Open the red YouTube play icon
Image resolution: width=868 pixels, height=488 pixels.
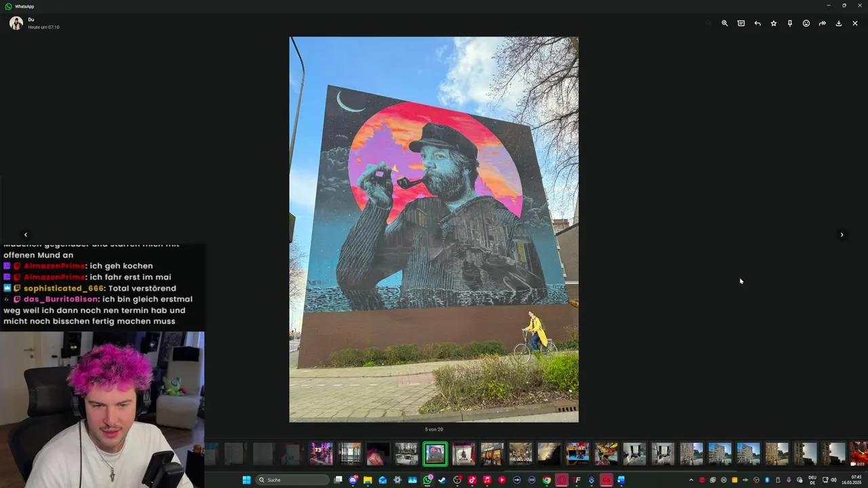(x=502, y=480)
